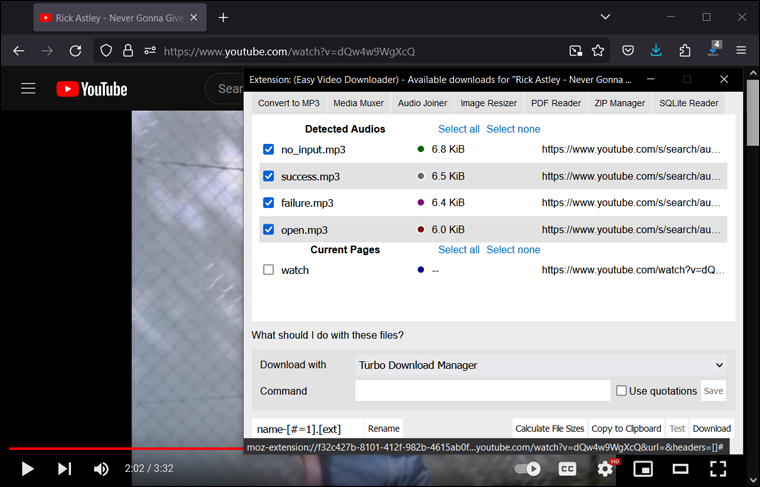
Task: Click Select none for Detected Audios
Action: [513, 129]
